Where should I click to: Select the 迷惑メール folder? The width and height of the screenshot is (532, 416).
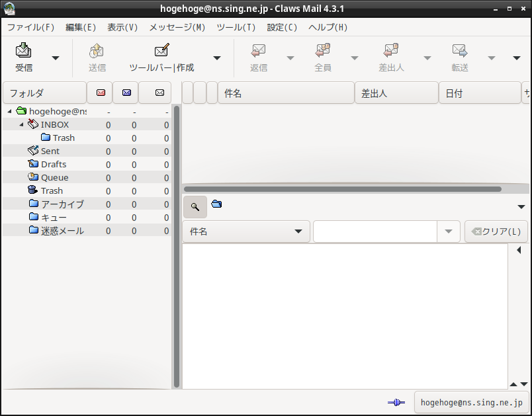[x=87, y=231]
